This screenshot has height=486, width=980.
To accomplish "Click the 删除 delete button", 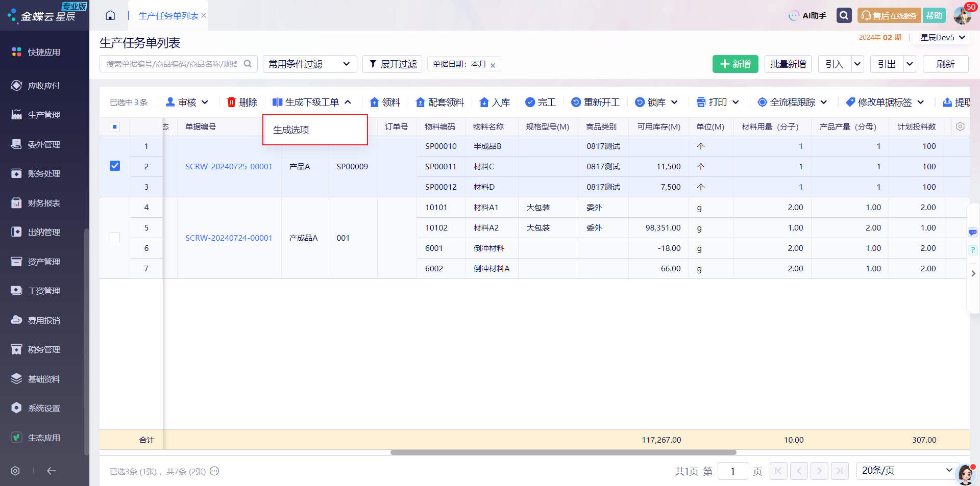I will click(x=242, y=103).
